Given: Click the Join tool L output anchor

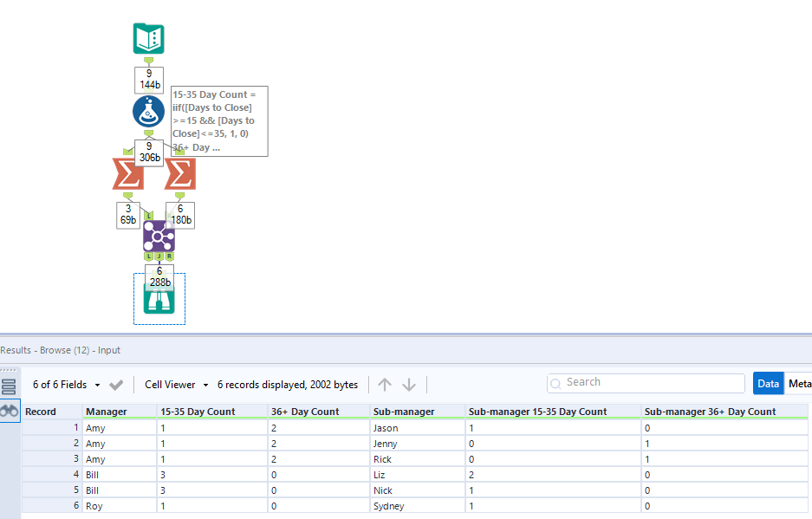Looking at the screenshot, I should 149,256.
